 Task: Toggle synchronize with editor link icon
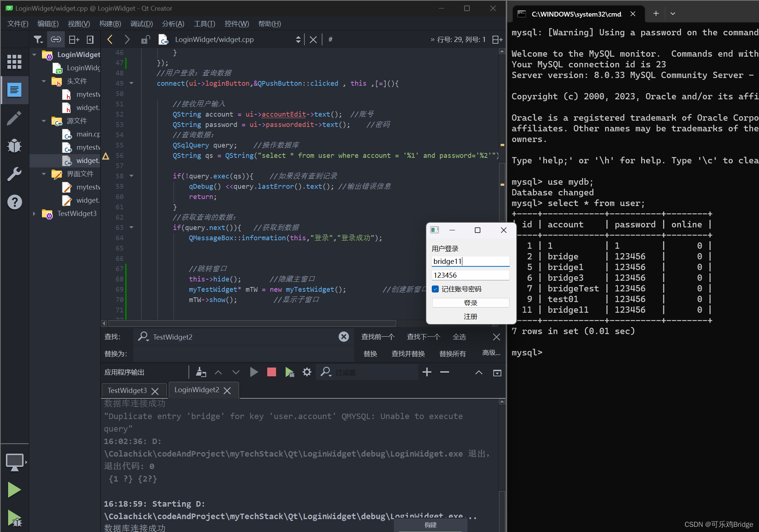[56, 39]
